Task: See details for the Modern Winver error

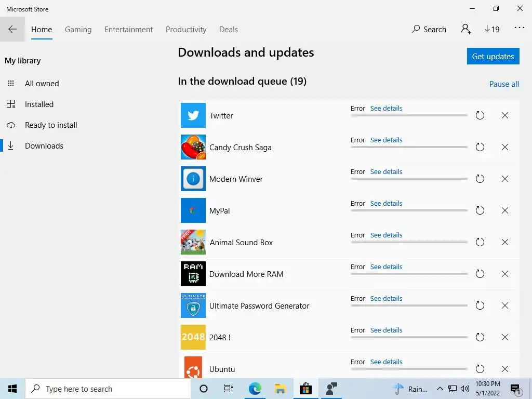Action: click(386, 171)
